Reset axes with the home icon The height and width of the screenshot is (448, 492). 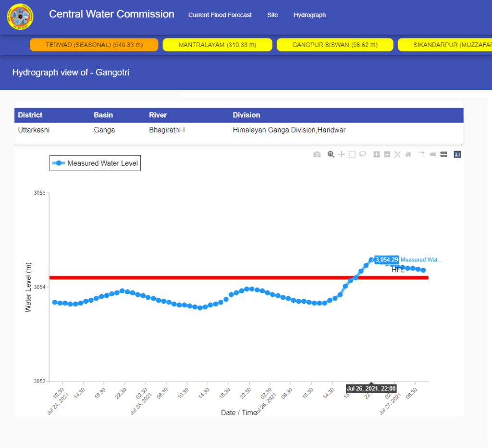[x=408, y=154]
